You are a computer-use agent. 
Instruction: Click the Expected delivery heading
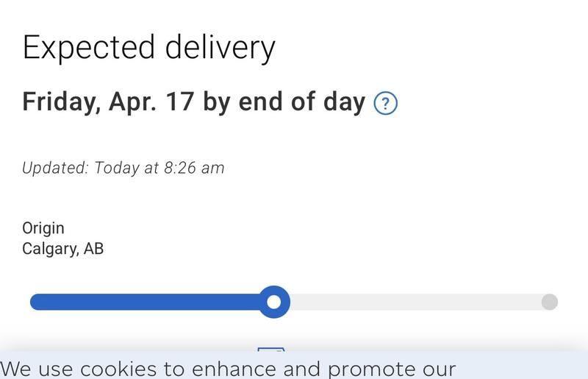(148, 48)
